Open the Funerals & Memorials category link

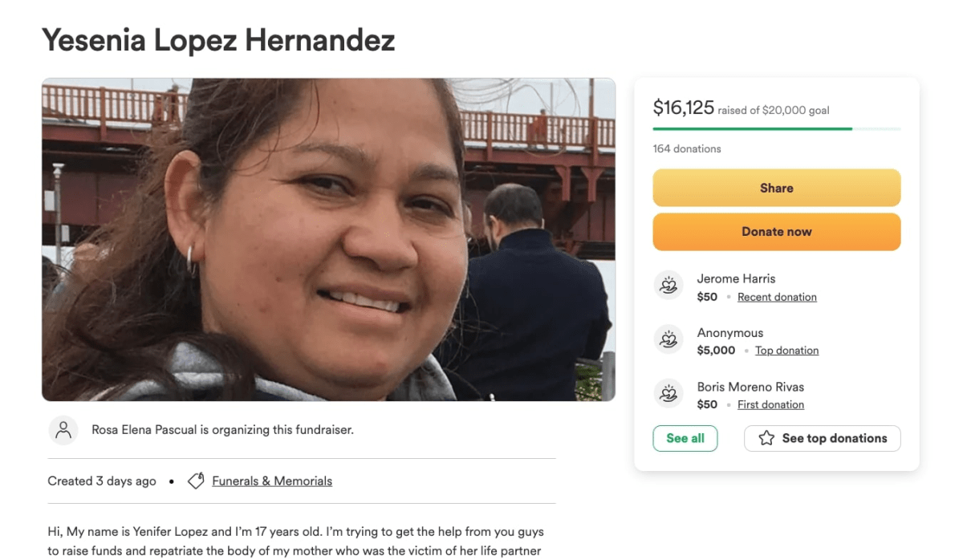(x=272, y=481)
